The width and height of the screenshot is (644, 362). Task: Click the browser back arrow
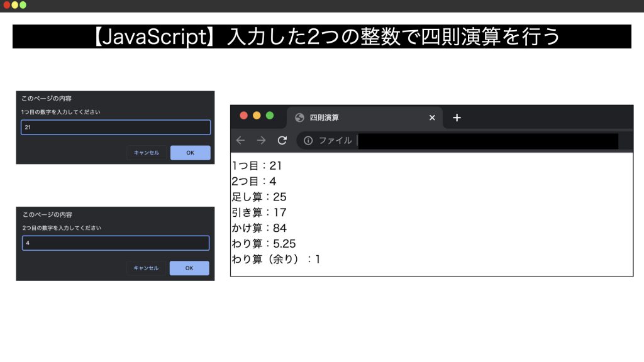(x=240, y=140)
